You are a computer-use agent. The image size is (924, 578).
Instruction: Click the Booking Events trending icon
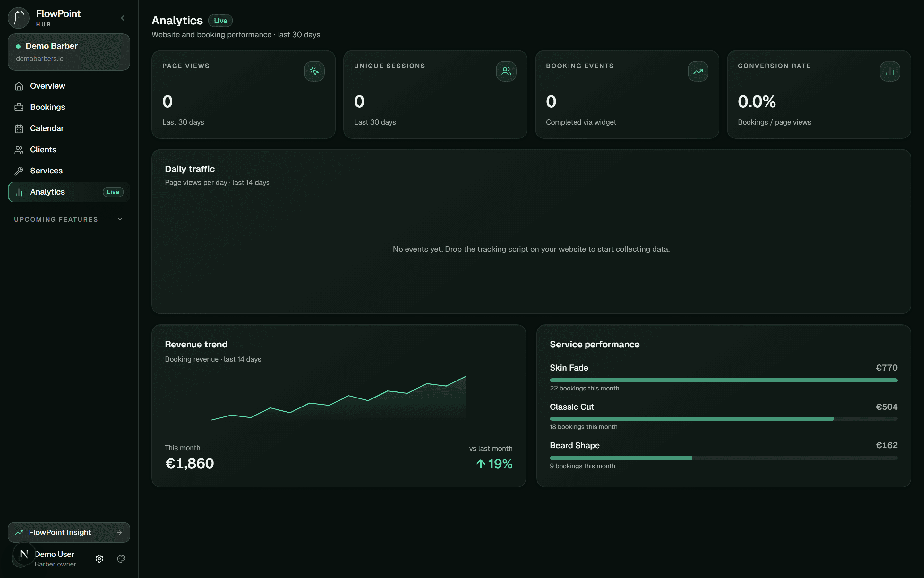point(698,71)
